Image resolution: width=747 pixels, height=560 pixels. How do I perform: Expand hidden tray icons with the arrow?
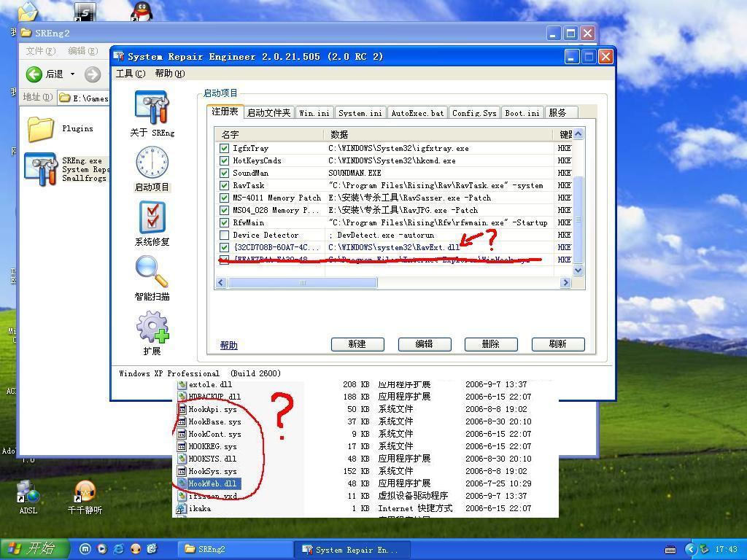coord(691,550)
